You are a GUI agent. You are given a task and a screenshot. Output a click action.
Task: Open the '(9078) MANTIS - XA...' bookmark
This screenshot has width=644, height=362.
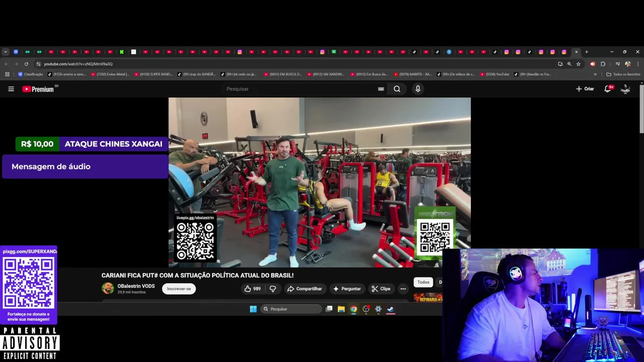413,74
